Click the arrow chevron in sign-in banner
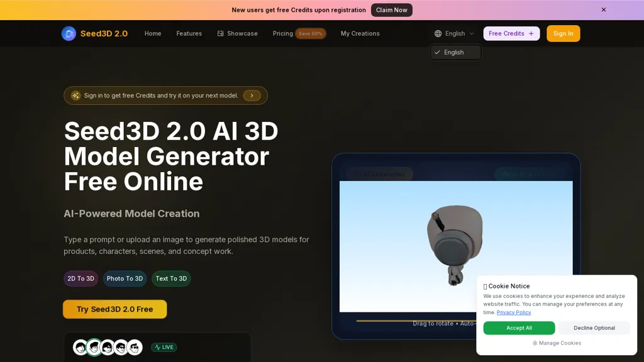644x362 pixels. (x=252, y=96)
